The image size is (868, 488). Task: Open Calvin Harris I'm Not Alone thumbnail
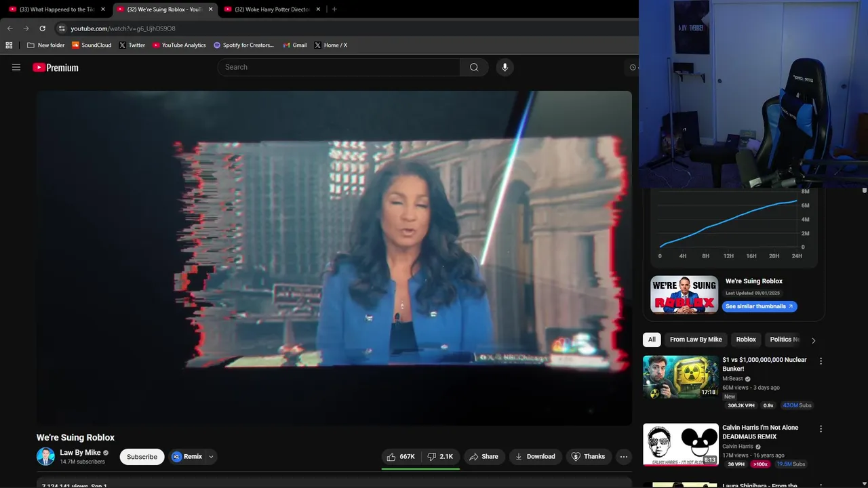tap(680, 445)
